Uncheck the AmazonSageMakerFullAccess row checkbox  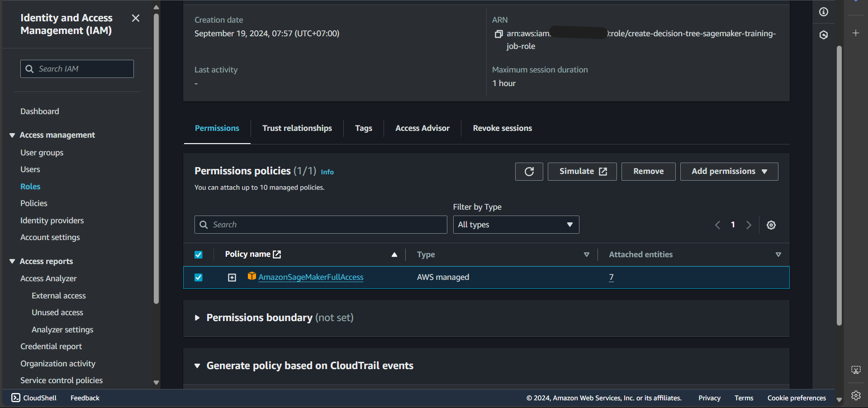(x=199, y=278)
